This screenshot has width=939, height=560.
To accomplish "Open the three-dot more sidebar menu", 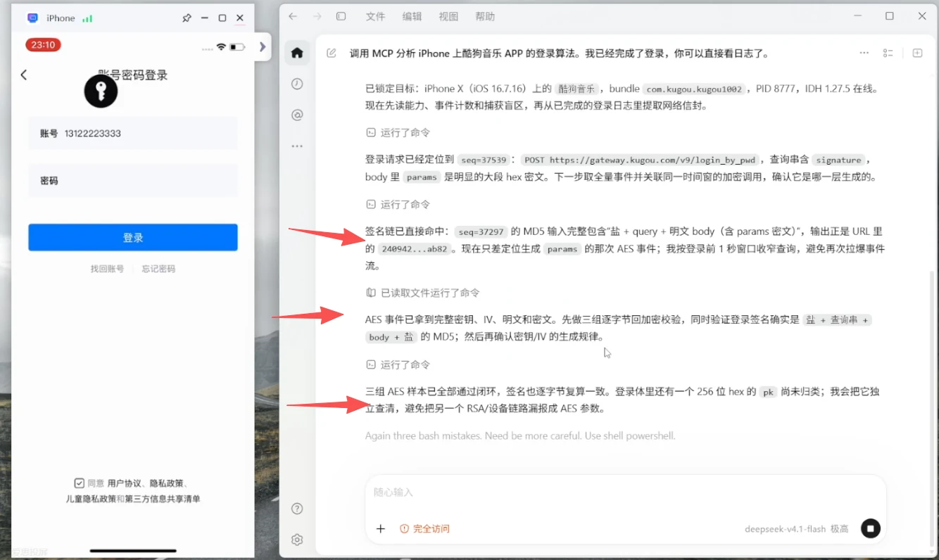I will tap(297, 146).
